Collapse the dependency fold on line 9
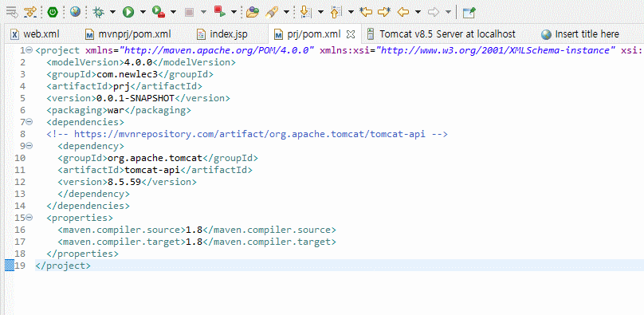The height and width of the screenshot is (315, 644). coord(29,146)
